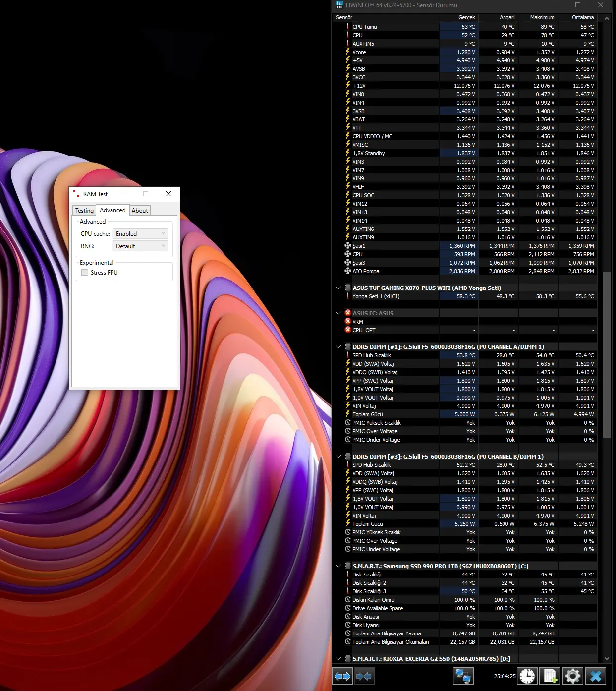This screenshot has height=691, width=616.
Task: Click the shrink columns arrows button in HWiNFO
Action: click(364, 676)
